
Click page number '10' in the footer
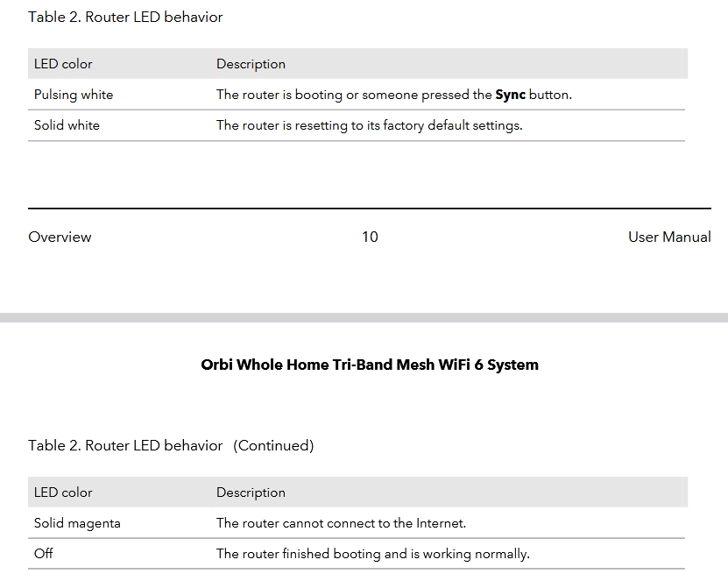(x=370, y=237)
